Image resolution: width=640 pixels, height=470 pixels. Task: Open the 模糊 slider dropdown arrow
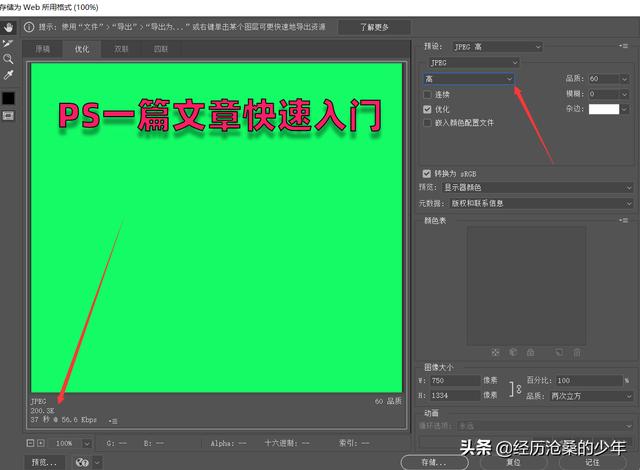(624, 95)
